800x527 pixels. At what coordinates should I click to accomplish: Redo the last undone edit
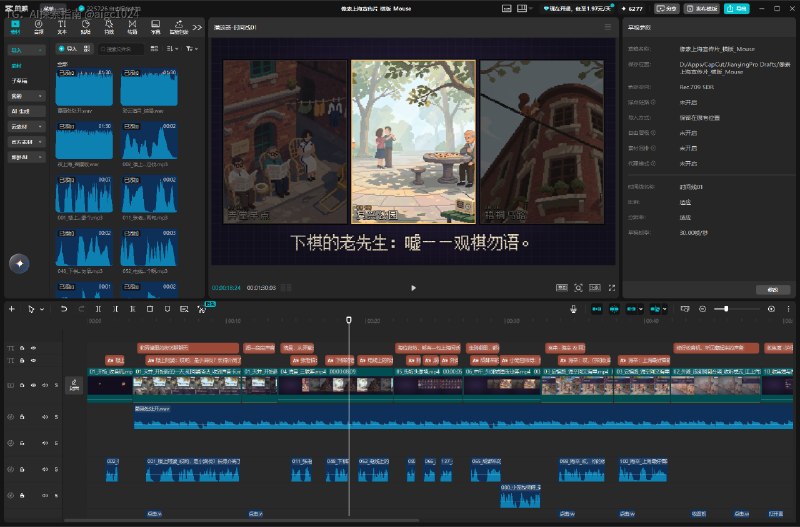coord(81,309)
